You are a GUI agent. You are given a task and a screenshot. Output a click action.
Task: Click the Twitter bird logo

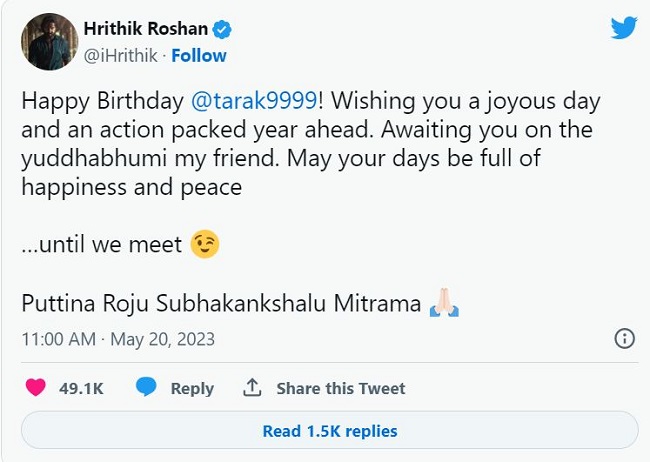click(624, 27)
